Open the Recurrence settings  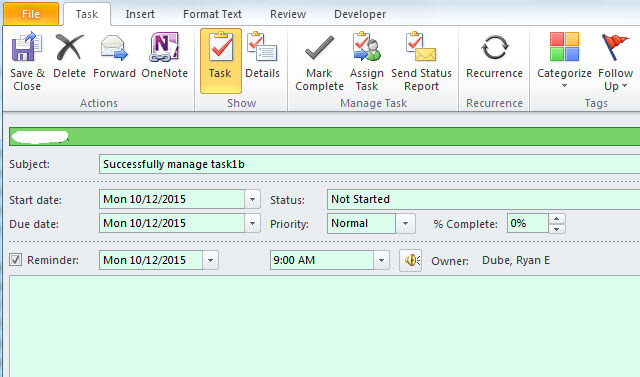tap(494, 56)
